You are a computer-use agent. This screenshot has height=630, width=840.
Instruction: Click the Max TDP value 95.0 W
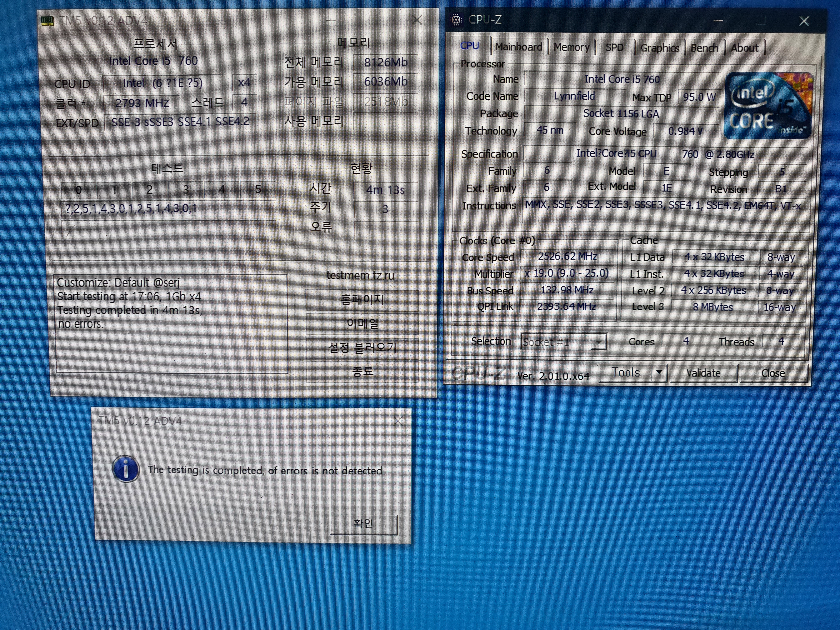click(x=699, y=97)
